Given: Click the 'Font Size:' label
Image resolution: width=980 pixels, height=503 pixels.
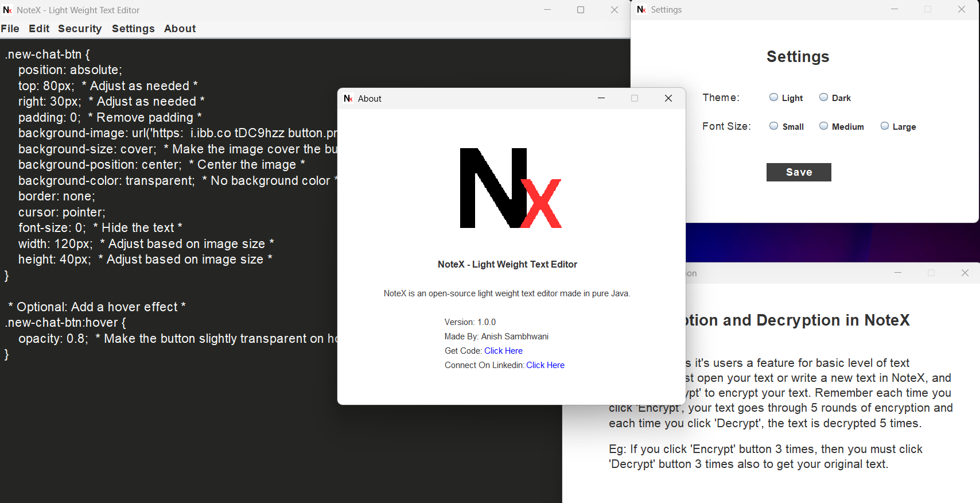Looking at the screenshot, I should (x=726, y=126).
